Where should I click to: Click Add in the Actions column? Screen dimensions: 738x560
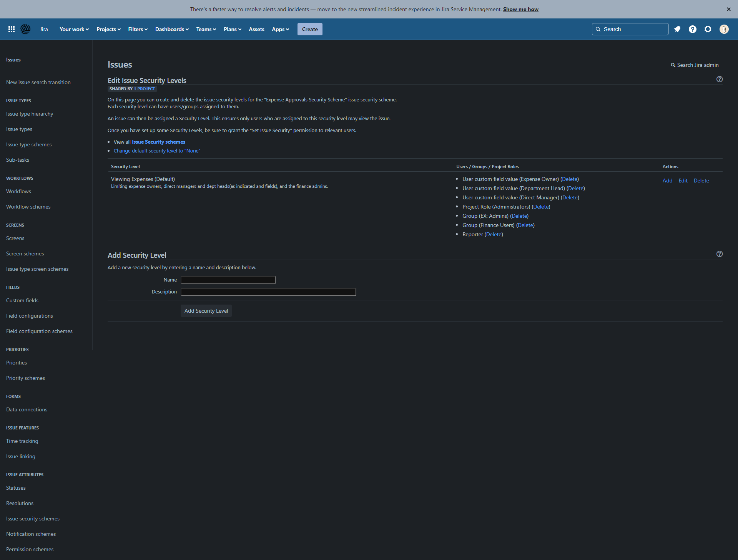(667, 181)
